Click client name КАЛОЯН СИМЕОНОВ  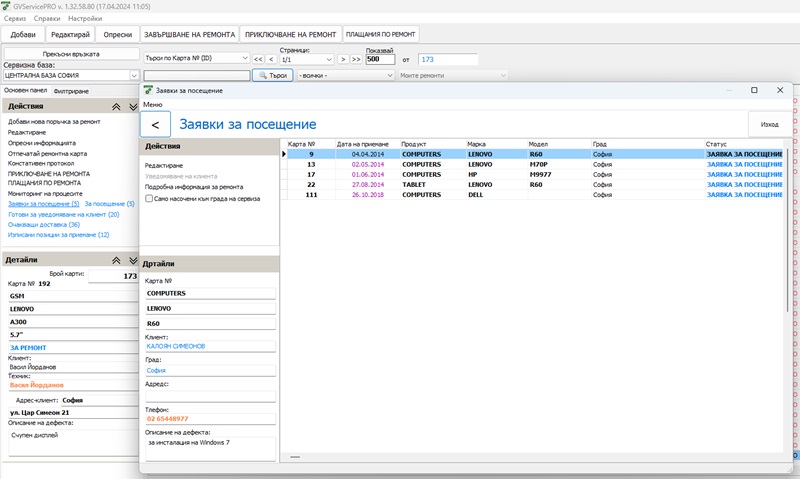(176, 346)
